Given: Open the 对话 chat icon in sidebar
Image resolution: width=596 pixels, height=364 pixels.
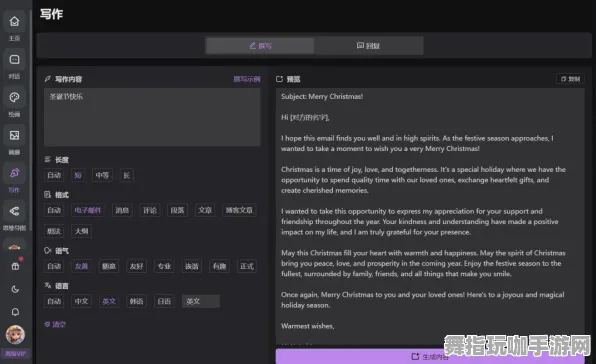Looking at the screenshot, I should click(14, 60).
